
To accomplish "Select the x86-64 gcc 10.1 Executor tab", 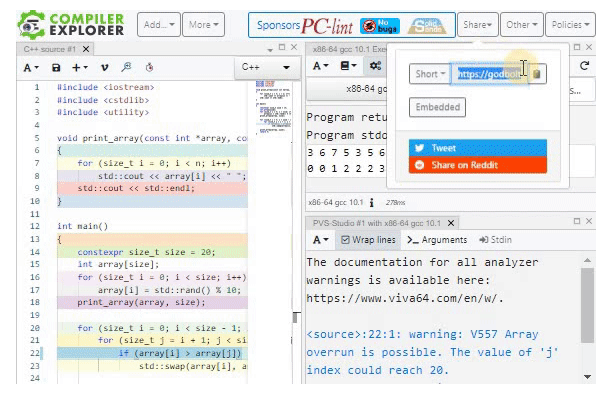I will point(347,49).
